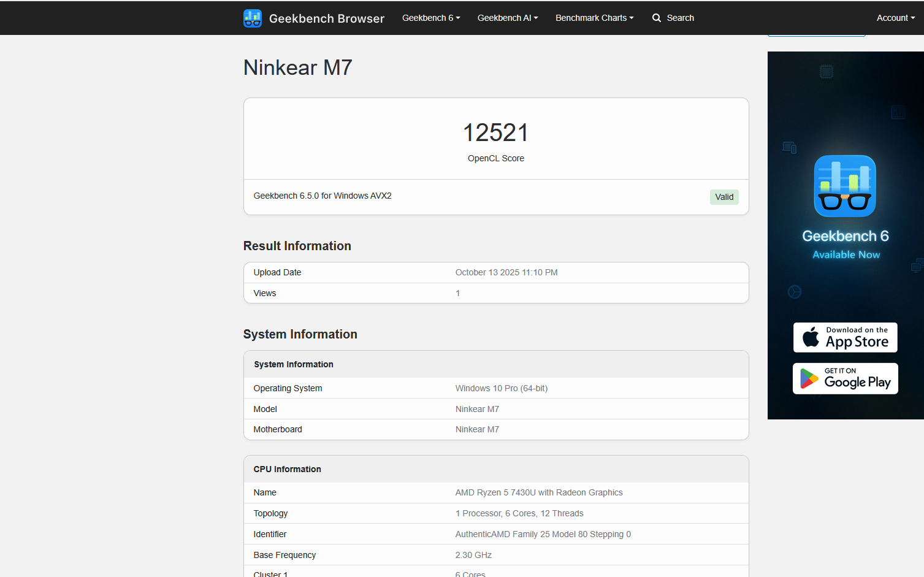This screenshot has height=577, width=924.
Task: Go to Geekbench Browser home title
Action: point(326,18)
